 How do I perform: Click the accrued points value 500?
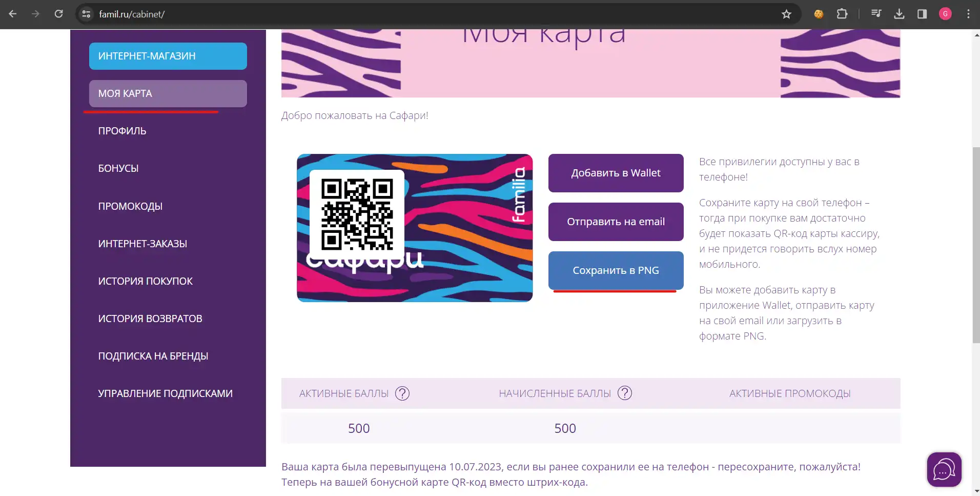pyautogui.click(x=565, y=428)
